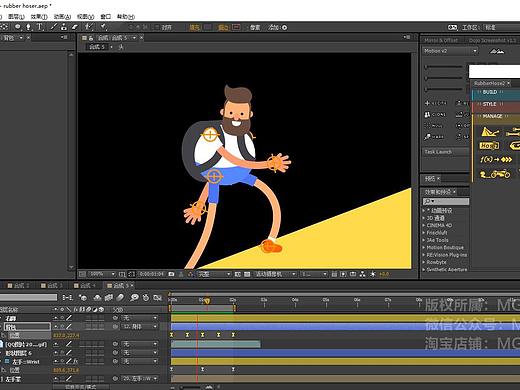Click the snapshot camera icon below viewer
The width and height of the screenshot is (520, 390).
[171, 274]
